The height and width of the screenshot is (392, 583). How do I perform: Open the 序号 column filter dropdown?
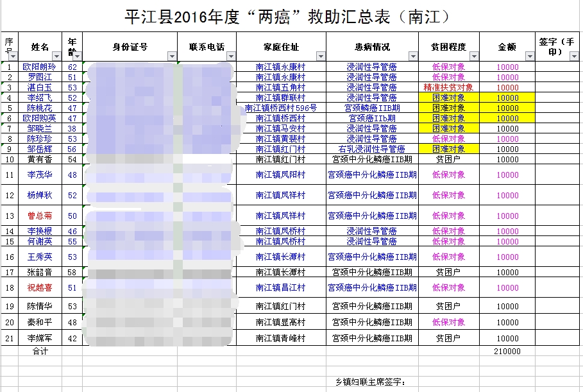(x=13, y=56)
